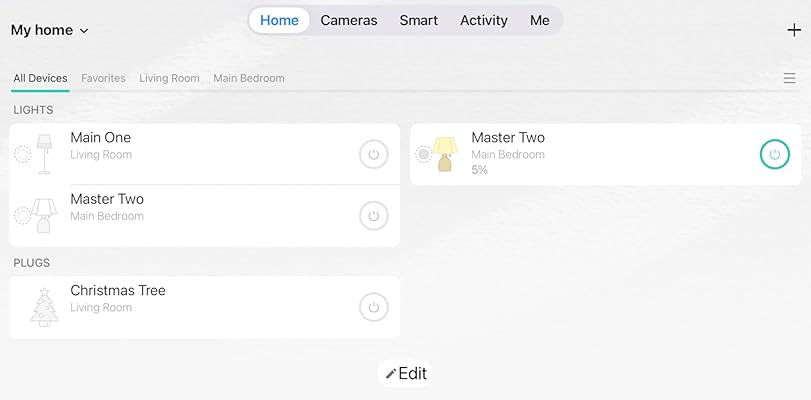Click the brightness dial beside lit Master Two

point(423,155)
